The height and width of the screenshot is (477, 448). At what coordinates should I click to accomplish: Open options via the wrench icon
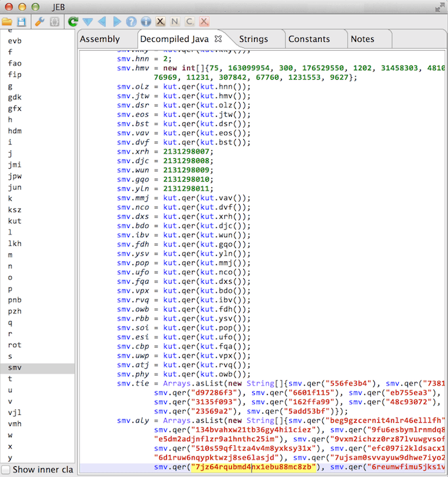pyautogui.click(x=40, y=22)
